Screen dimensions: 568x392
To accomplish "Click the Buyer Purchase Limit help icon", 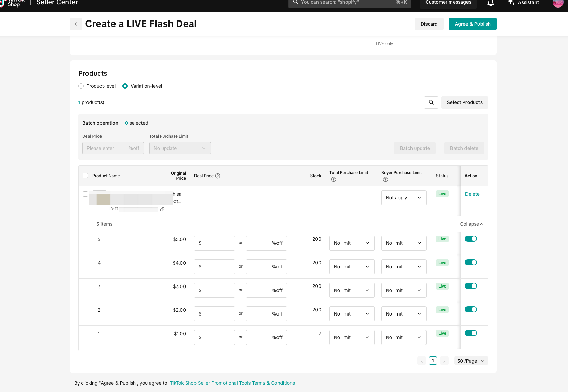I will [386, 180].
